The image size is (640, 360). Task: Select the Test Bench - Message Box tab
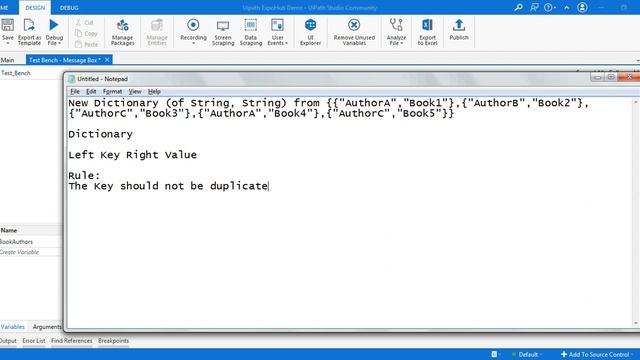(65, 60)
